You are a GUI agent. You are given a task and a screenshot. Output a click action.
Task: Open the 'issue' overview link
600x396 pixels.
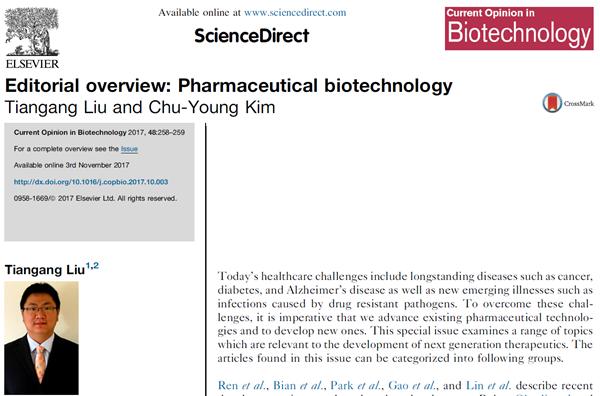click(129, 149)
